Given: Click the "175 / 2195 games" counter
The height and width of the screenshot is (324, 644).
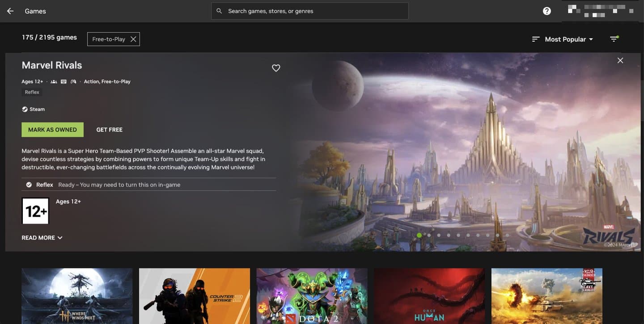Looking at the screenshot, I should (49, 38).
